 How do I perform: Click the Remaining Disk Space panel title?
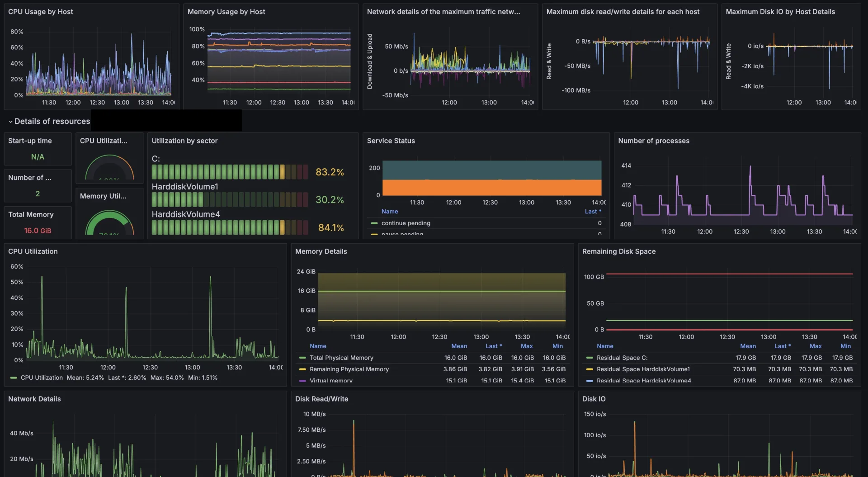(618, 251)
